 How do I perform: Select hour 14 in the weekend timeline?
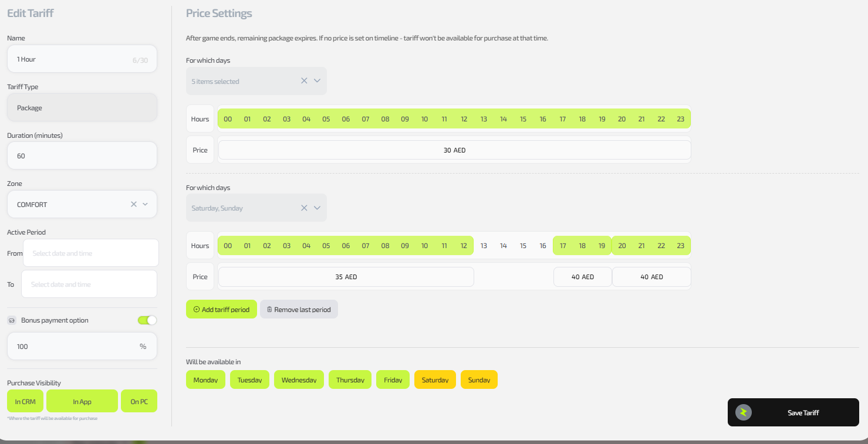(x=503, y=246)
